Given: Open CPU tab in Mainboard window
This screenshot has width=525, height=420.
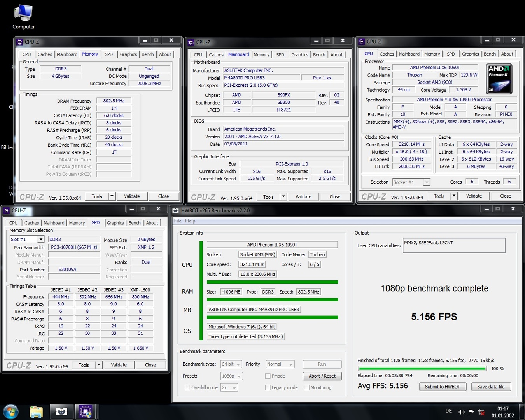Looking at the screenshot, I should tap(198, 55).
